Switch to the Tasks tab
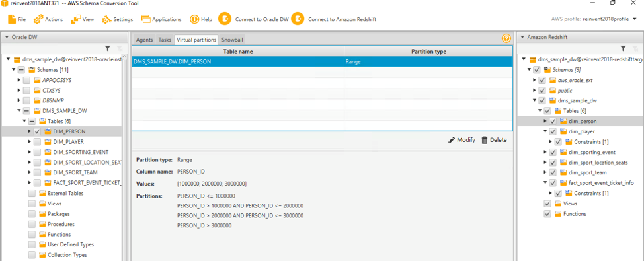This screenshot has height=261, width=644. [x=165, y=40]
